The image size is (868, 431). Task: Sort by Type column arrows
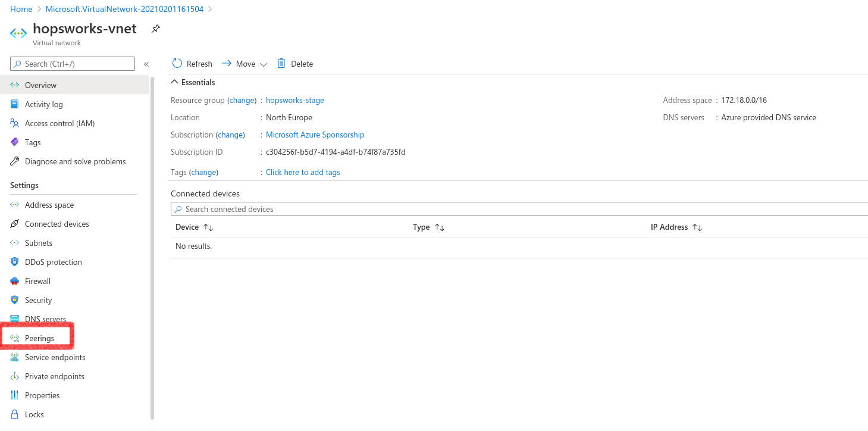tap(440, 227)
